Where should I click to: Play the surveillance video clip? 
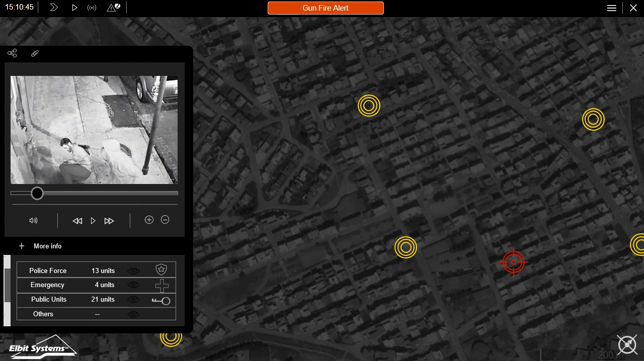[93, 221]
